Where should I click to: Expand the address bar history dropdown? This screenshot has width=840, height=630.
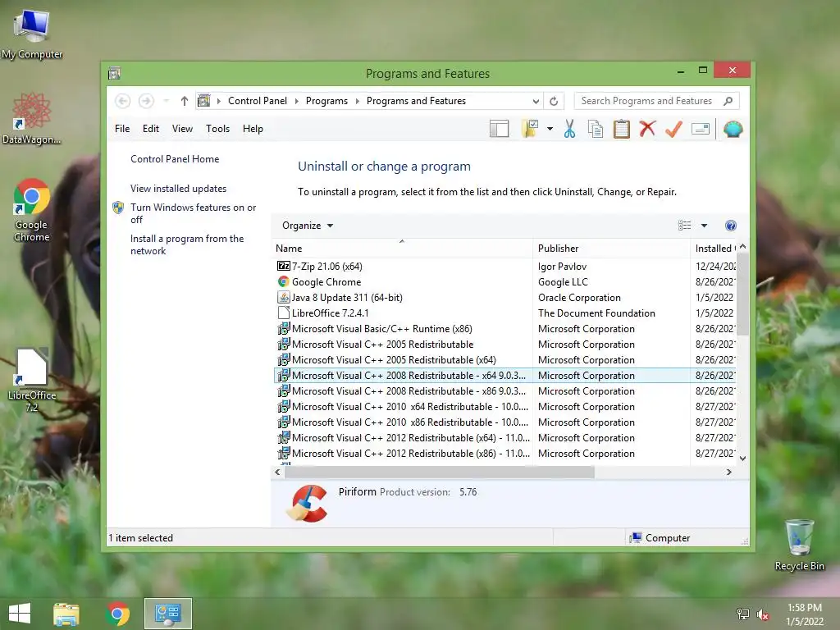pyautogui.click(x=535, y=101)
